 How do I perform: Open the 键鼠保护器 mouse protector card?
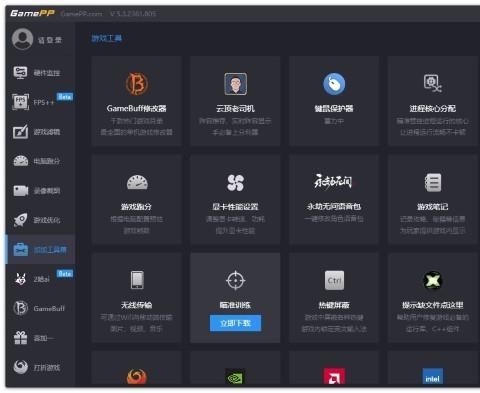click(334, 101)
